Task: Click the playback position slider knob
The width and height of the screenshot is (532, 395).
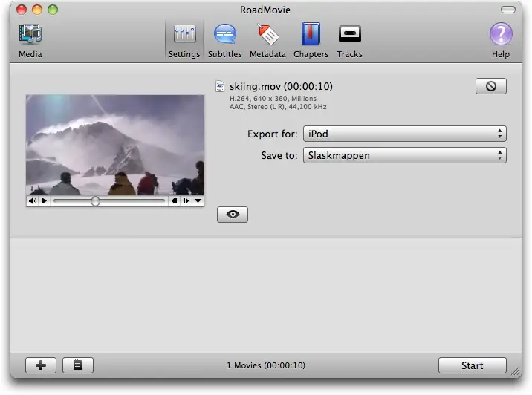Action: [x=95, y=201]
